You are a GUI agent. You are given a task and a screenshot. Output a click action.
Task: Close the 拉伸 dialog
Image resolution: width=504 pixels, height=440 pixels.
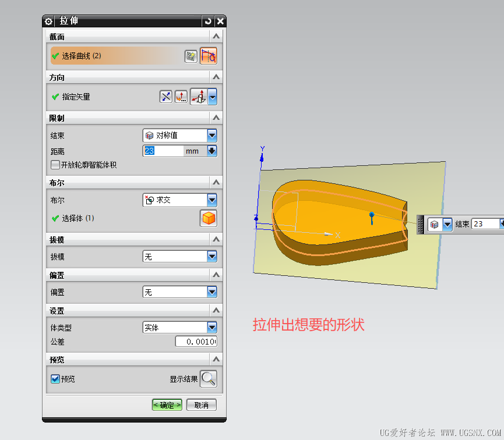pyautogui.click(x=220, y=21)
